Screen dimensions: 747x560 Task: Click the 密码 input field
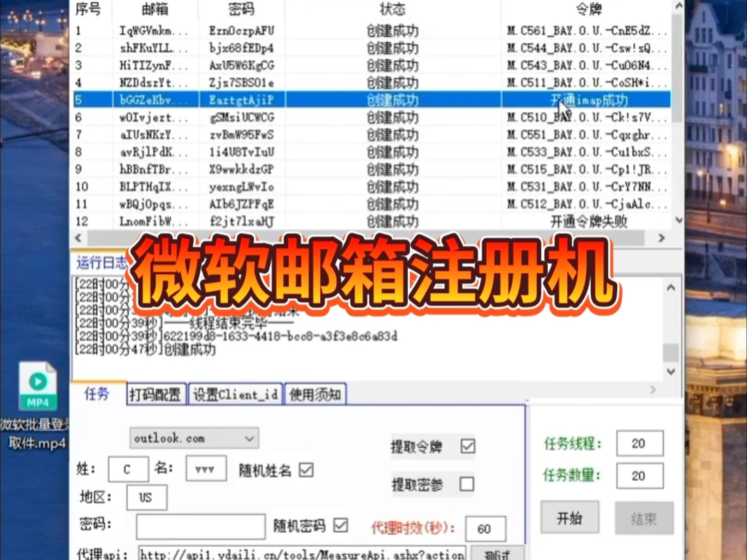point(201,527)
